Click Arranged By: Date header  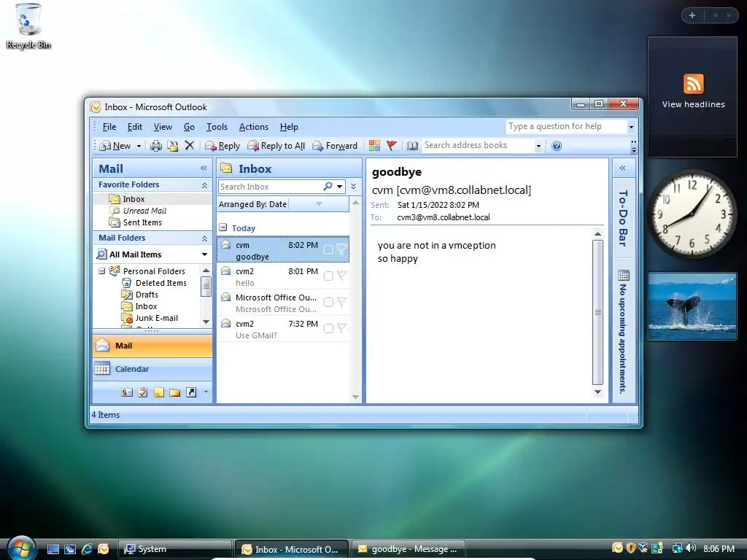pos(252,204)
